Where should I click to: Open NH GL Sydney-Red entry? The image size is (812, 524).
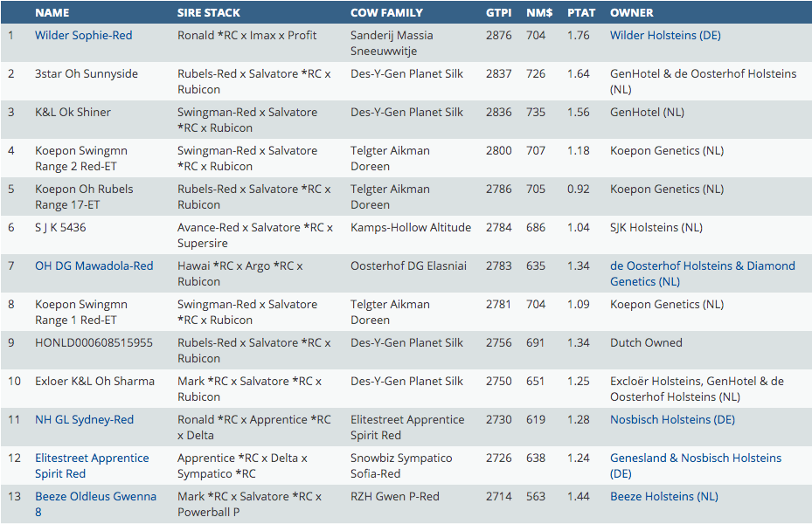(84, 420)
